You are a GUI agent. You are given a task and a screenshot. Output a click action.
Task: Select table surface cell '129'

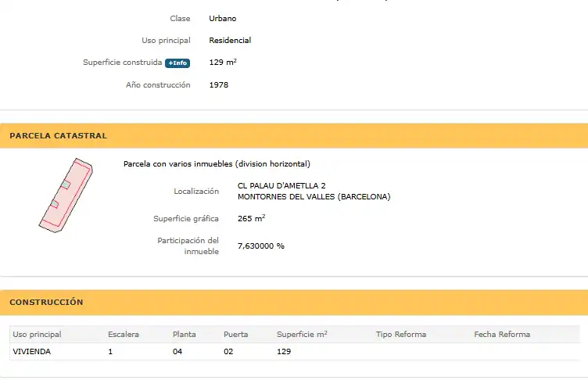click(284, 352)
